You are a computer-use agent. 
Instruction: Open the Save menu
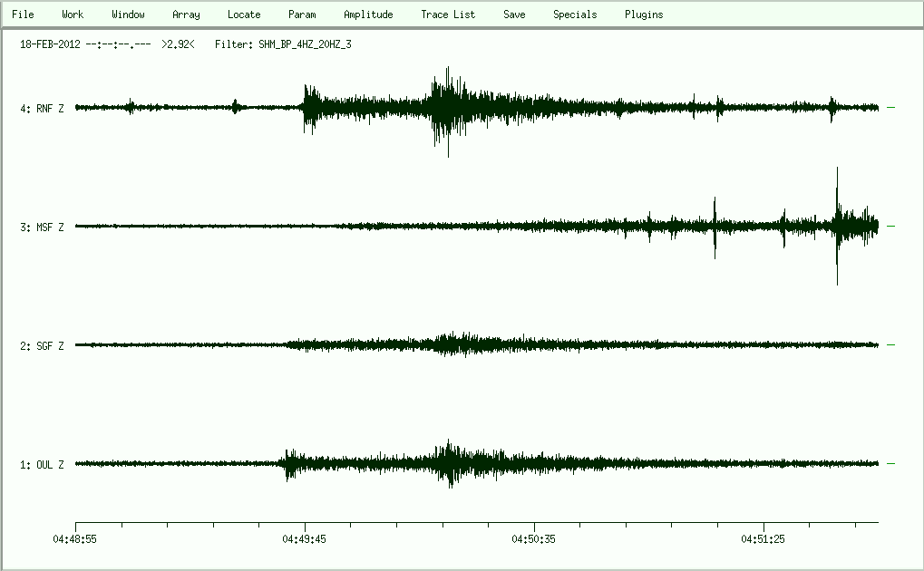(x=514, y=15)
